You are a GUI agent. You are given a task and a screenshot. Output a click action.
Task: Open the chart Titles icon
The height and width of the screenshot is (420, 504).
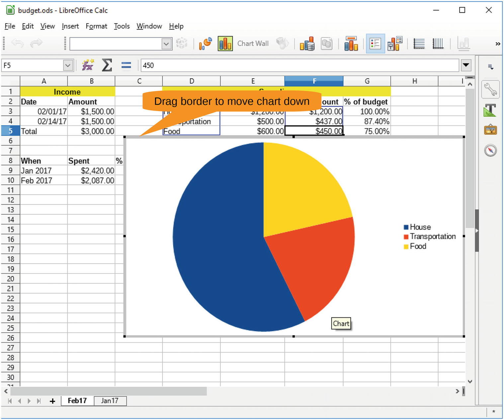click(x=351, y=44)
